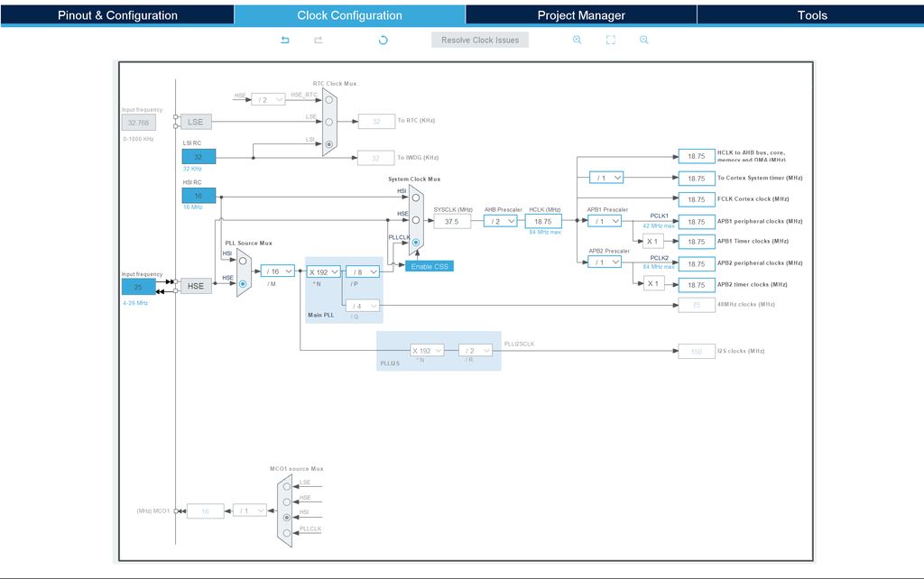Image resolution: width=924 pixels, height=579 pixels.
Task: Click the APB2 timer X 1 multiplier box
Action: coord(653,284)
